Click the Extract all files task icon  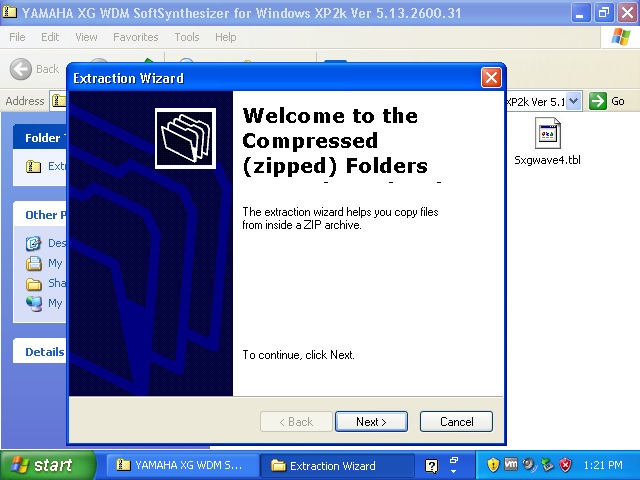33,167
